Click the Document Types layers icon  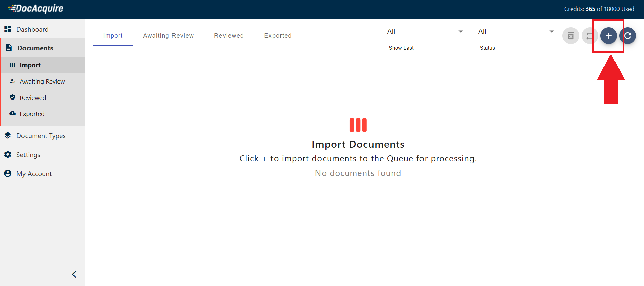pyautogui.click(x=8, y=136)
